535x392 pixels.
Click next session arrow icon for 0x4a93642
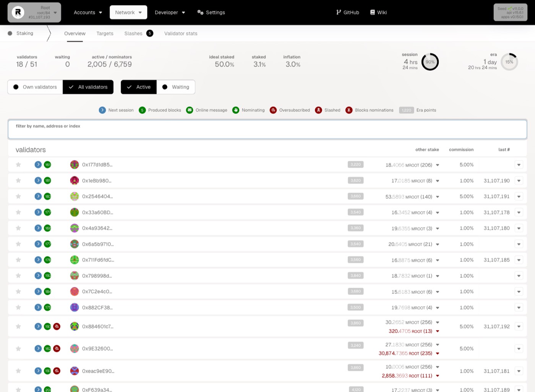click(x=38, y=228)
